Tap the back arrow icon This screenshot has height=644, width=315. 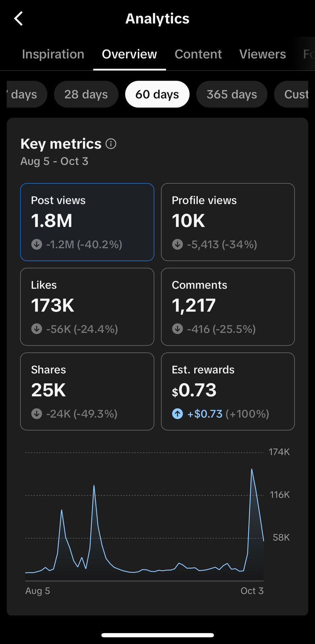[x=19, y=19]
